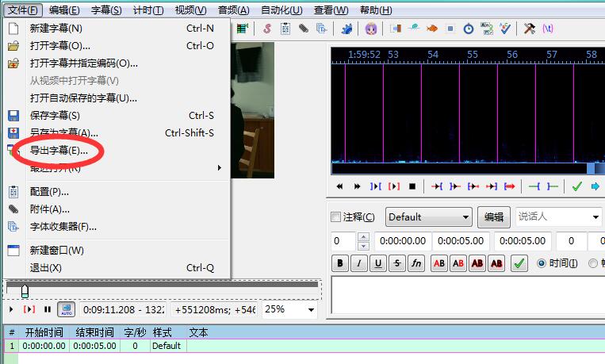Viewport: 605px width, 364px height.
Task: Select 导出字幕(E)... menu entry
Action: tap(117, 150)
